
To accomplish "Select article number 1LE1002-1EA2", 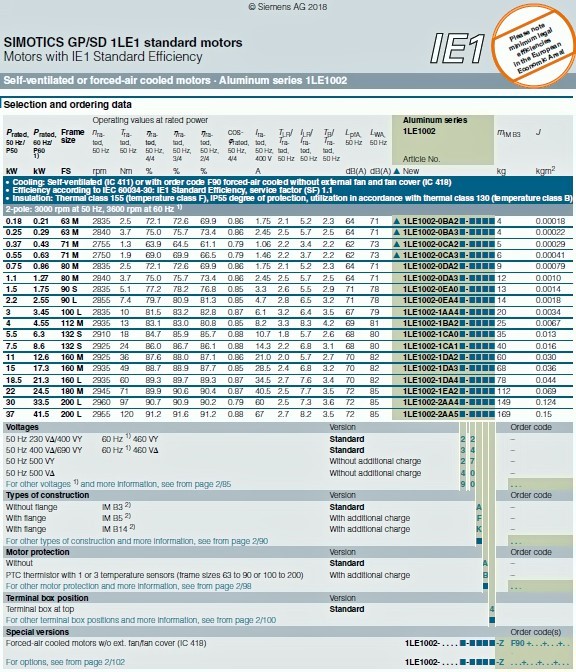I will point(431,391).
